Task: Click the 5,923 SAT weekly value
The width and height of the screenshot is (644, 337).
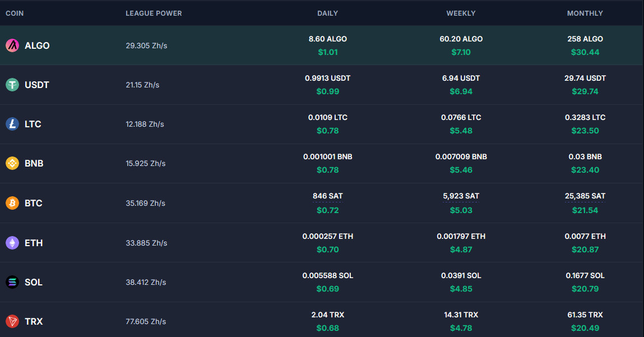Action: (x=461, y=196)
